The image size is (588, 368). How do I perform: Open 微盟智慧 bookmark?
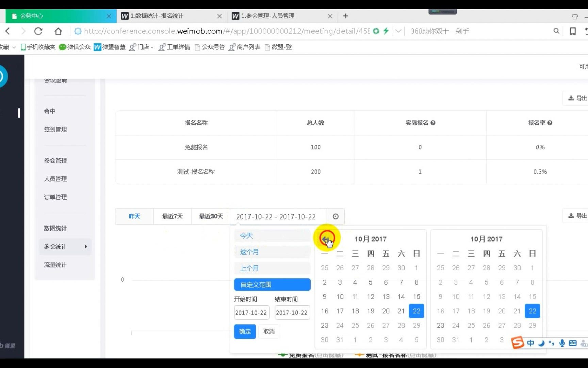pyautogui.click(x=110, y=47)
